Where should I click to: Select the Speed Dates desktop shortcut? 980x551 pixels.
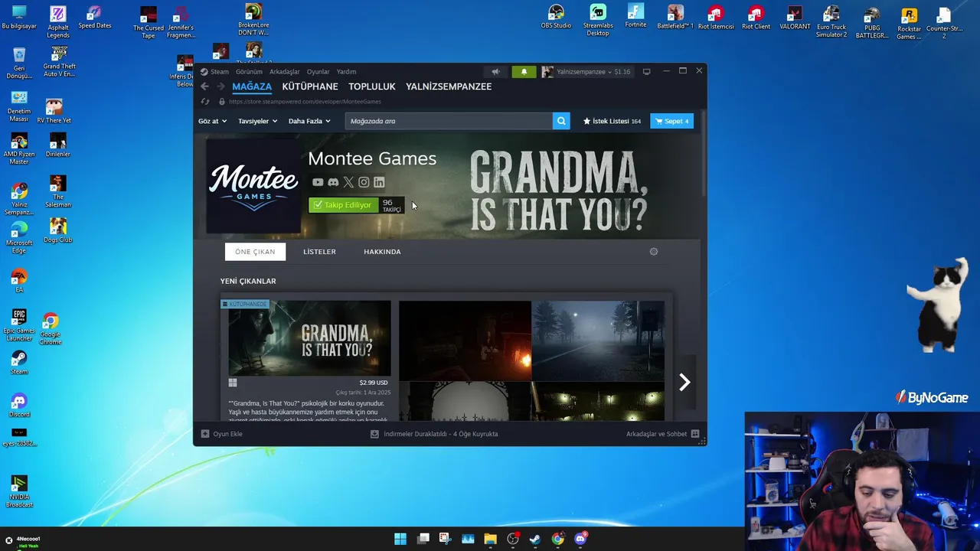click(x=95, y=18)
